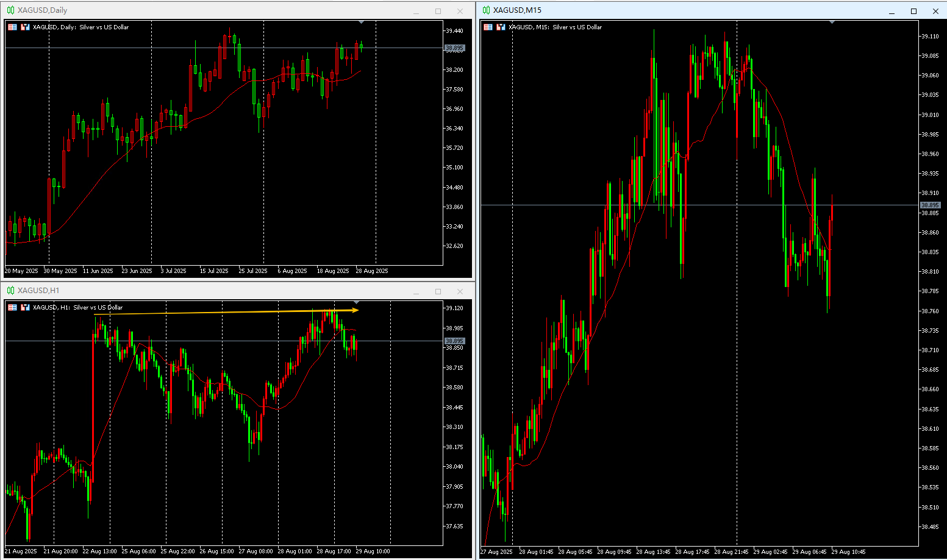Click 39.110 on M15 price scale
This screenshot has width=947, height=560.
(x=930, y=37)
